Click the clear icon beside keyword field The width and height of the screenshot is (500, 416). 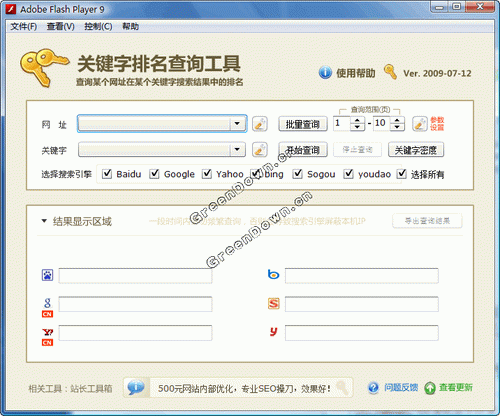pos(260,150)
